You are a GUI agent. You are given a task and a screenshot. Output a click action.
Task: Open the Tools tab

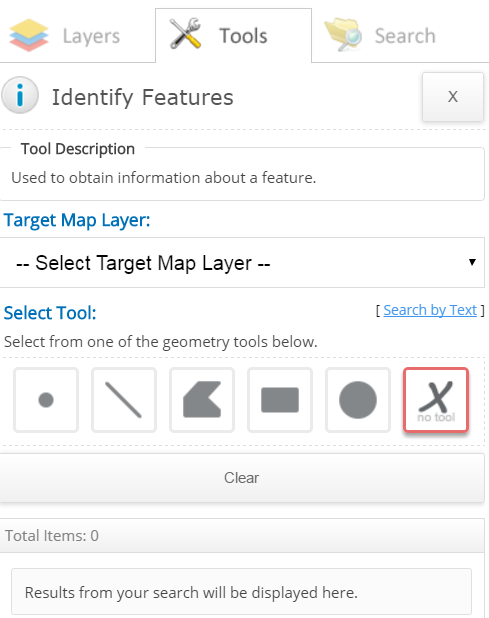[233, 35]
